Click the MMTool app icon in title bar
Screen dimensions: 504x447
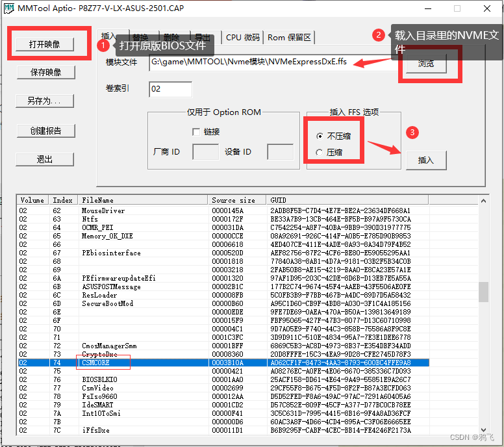[8, 8]
